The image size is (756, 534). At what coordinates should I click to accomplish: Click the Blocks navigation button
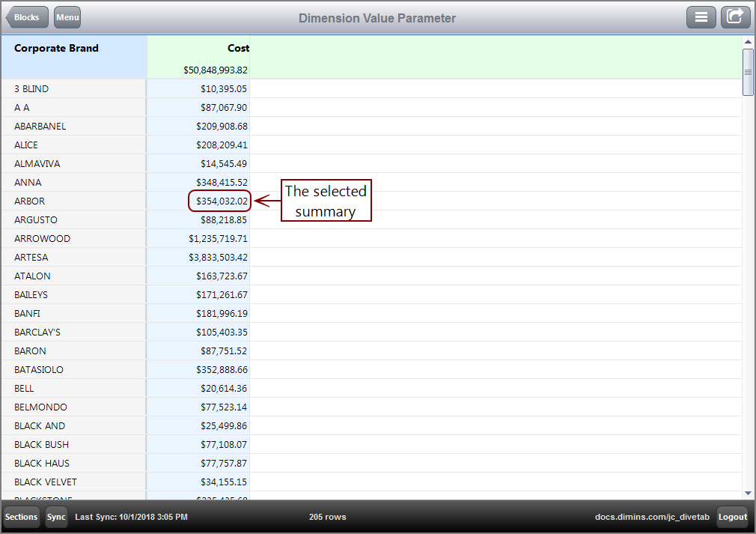click(27, 16)
